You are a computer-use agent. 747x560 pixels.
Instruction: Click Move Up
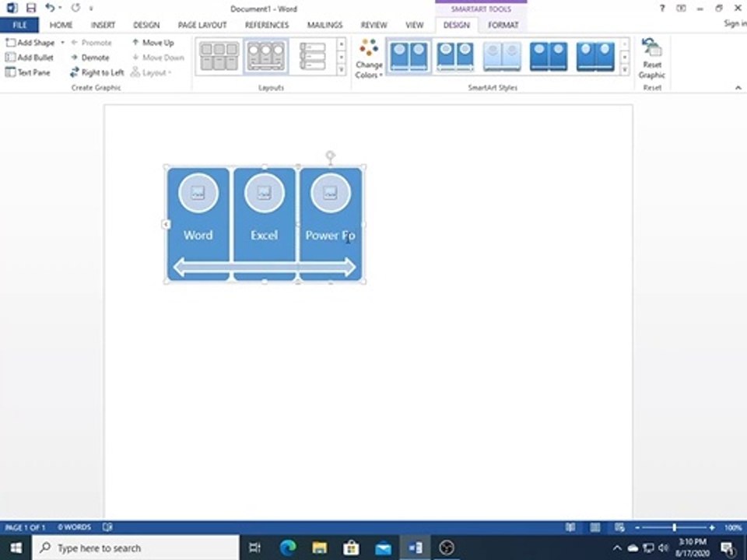[153, 42]
